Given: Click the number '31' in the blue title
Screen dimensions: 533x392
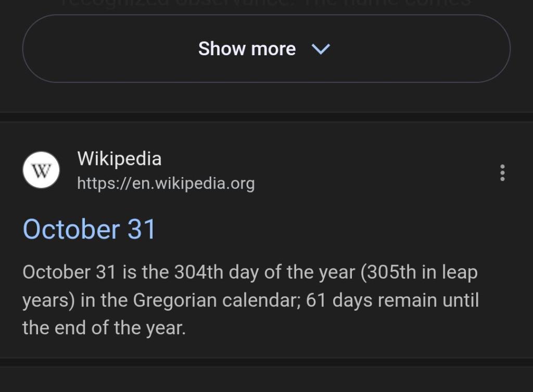Looking at the screenshot, I should [x=142, y=230].
